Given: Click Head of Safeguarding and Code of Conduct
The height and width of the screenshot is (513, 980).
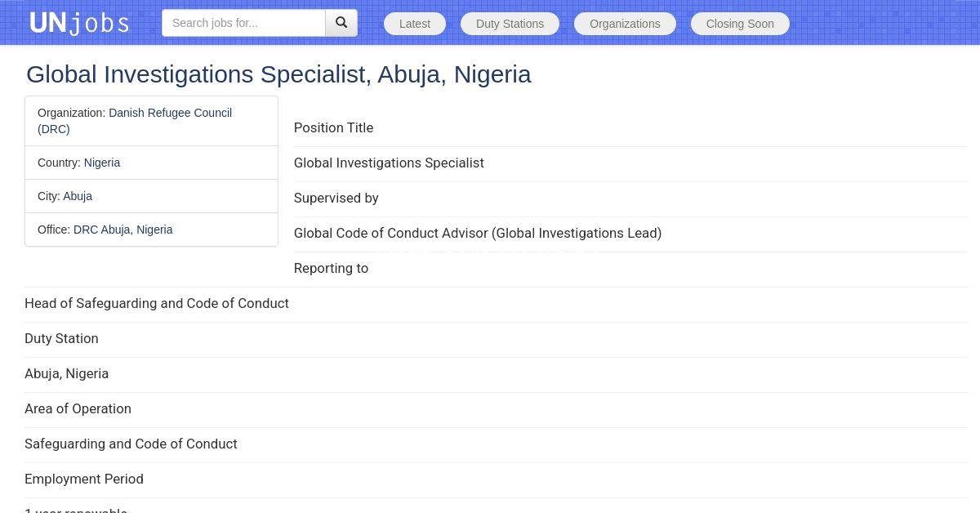Looking at the screenshot, I should click(157, 303).
